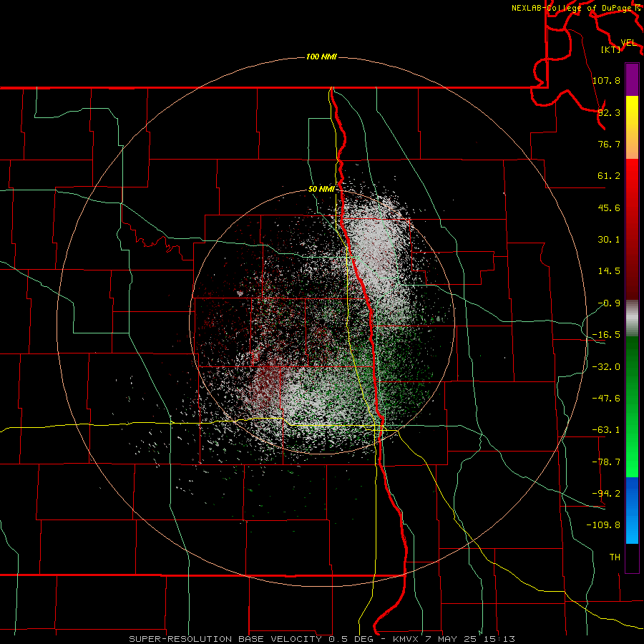This screenshot has height=644, width=644.
Task: Click the 30.1 value on velocity scale
Action: (x=609, y=240)
